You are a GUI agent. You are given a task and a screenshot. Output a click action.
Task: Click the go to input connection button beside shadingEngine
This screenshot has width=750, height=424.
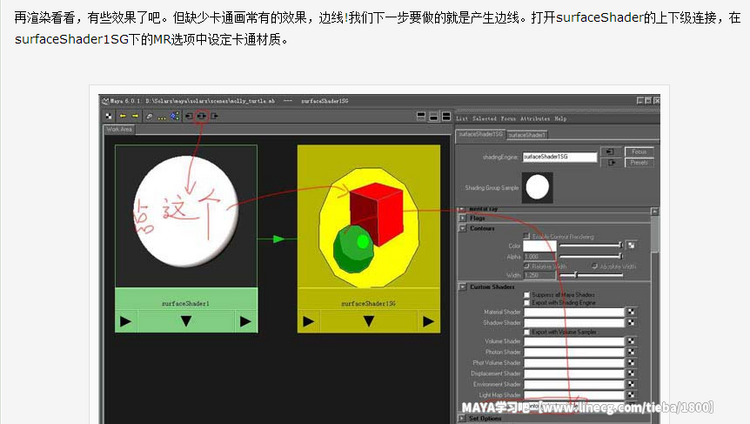610,152
